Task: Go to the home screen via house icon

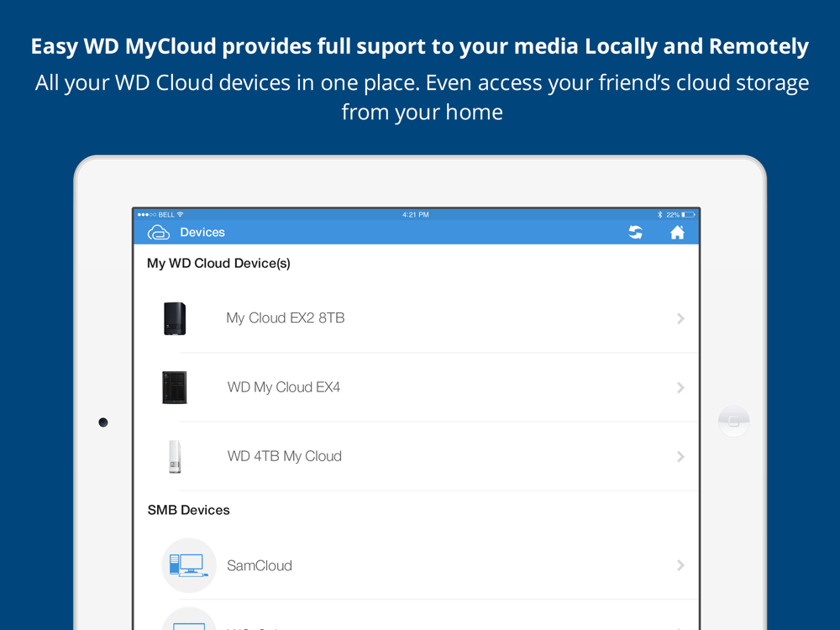Action: pyautogui.click(x=677, y=233)
